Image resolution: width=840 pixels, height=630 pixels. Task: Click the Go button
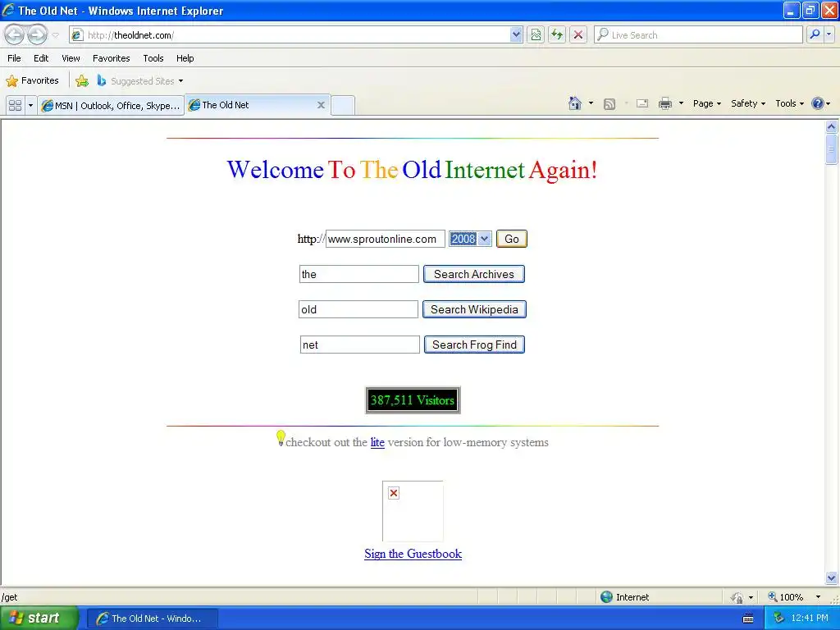click(x=512, y=239)
